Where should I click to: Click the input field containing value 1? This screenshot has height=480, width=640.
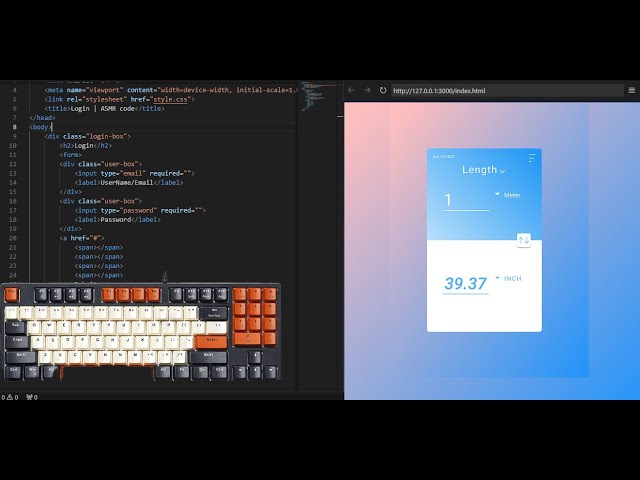click(x=467, y=200)
